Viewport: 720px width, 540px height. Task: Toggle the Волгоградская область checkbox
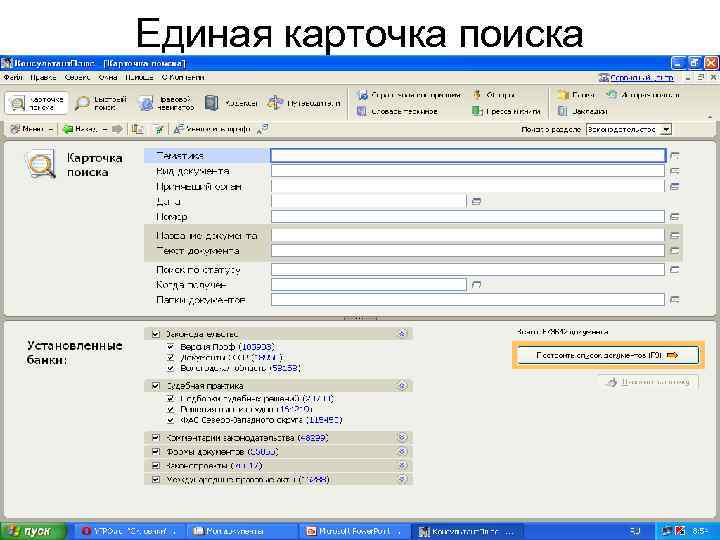pos(170,368)
